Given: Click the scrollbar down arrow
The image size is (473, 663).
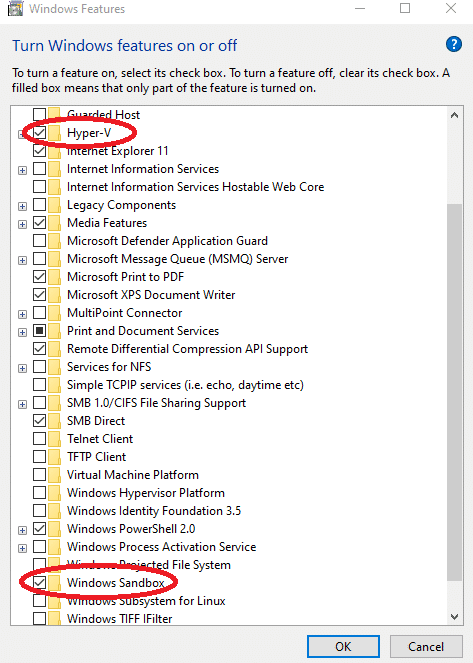Looking at the screenshot, I should (x=454, y=617).
